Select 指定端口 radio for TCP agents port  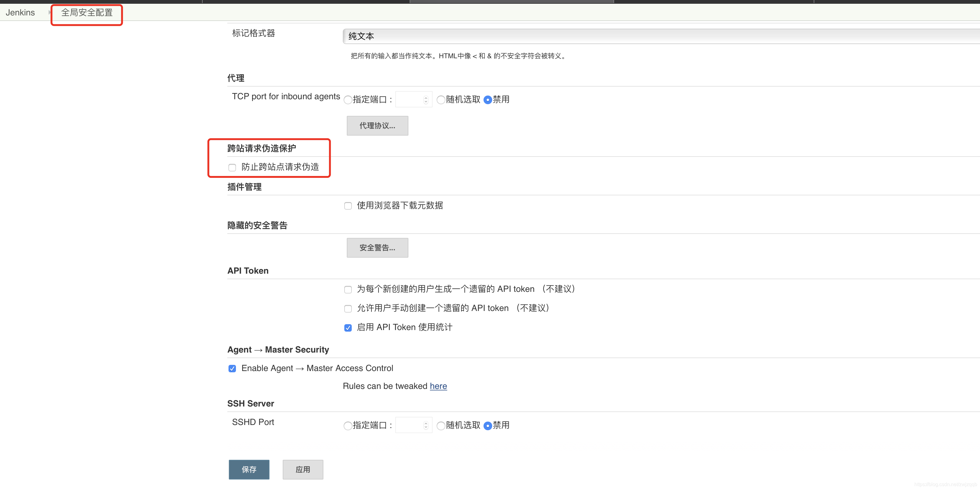[x=347, y=100]
